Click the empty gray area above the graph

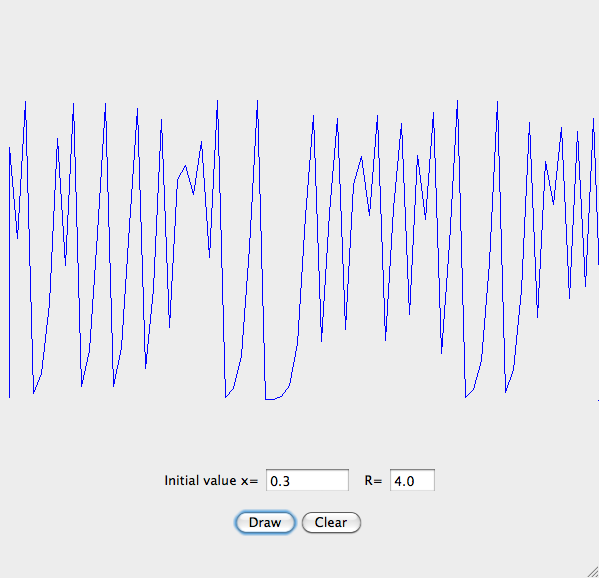click(x=300, y=46)
